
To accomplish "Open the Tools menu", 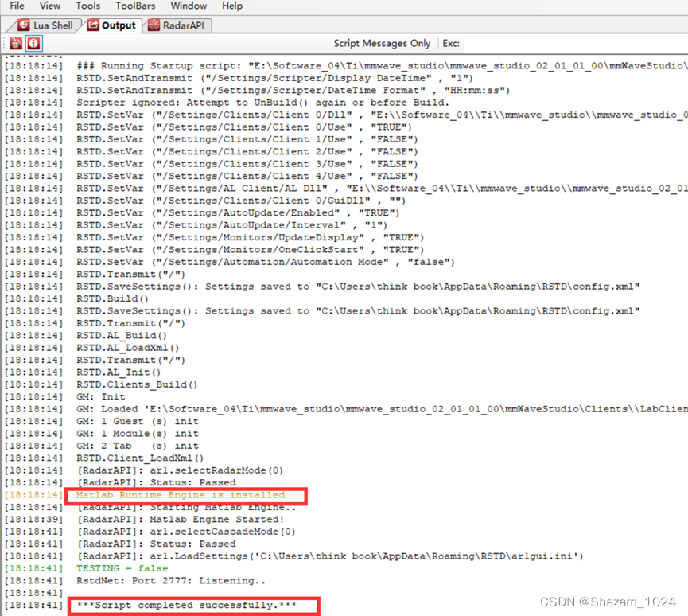I will point(87,6).
